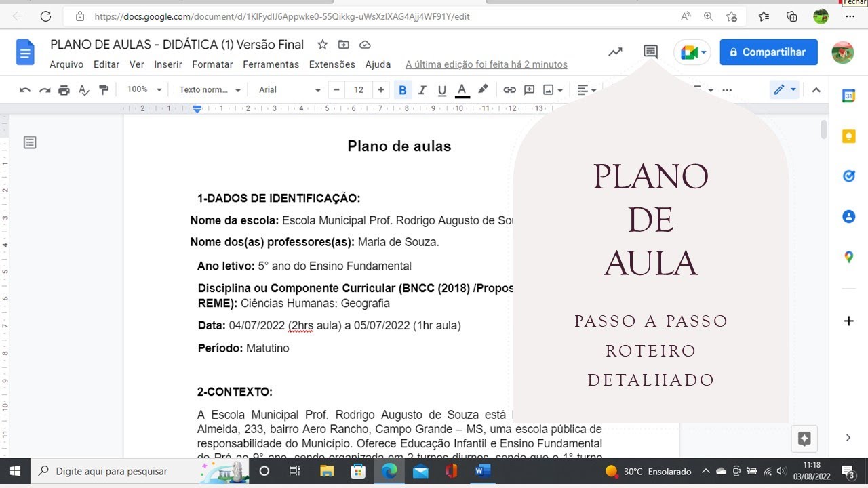
Task: Toggle bold formatting
Action: [403, 89]
